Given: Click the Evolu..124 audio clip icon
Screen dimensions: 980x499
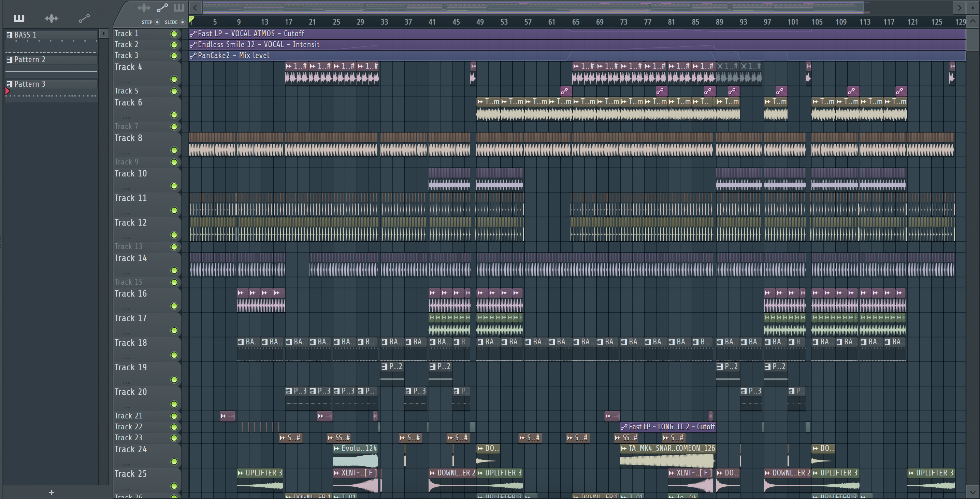Looking at the screenshot, I should point(336,448).
